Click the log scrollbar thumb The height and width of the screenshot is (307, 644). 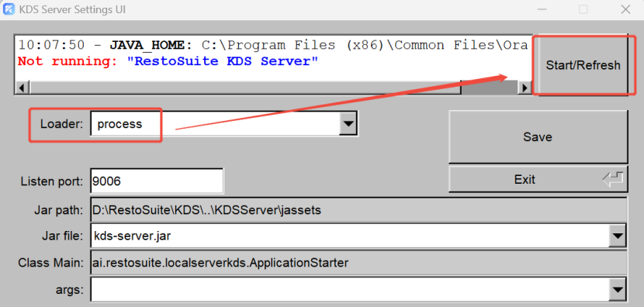click(489, 88)
